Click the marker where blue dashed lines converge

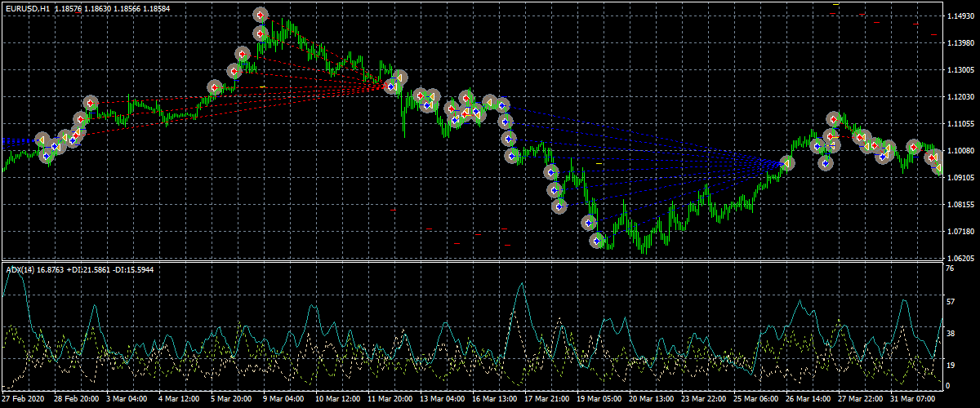point(786,163)
